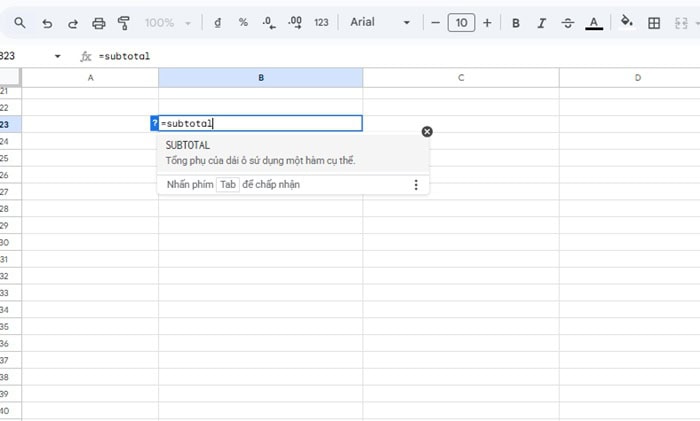The height and width of the screenshot is (421, 700).
Task: Click the font size input field
Action: [461, 23]
